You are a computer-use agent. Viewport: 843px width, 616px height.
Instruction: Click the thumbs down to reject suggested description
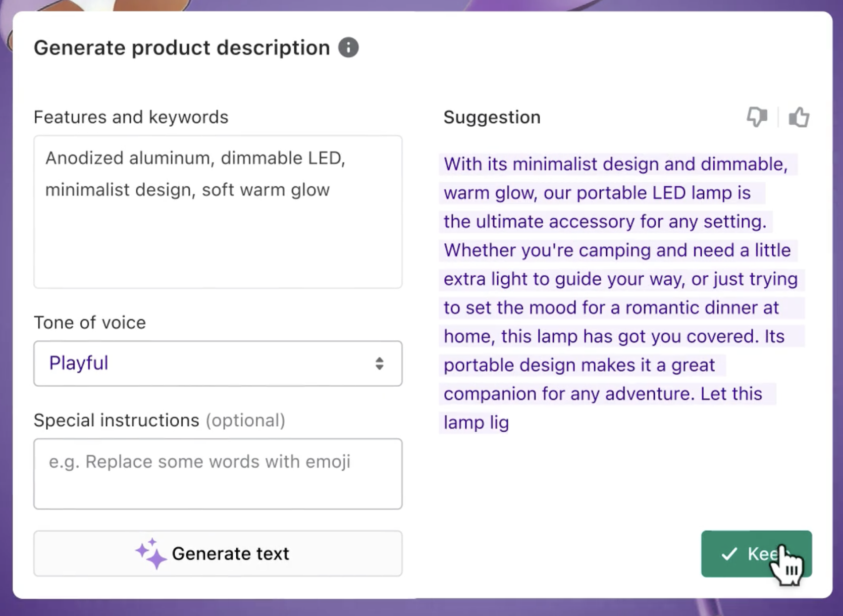(757, 117)
